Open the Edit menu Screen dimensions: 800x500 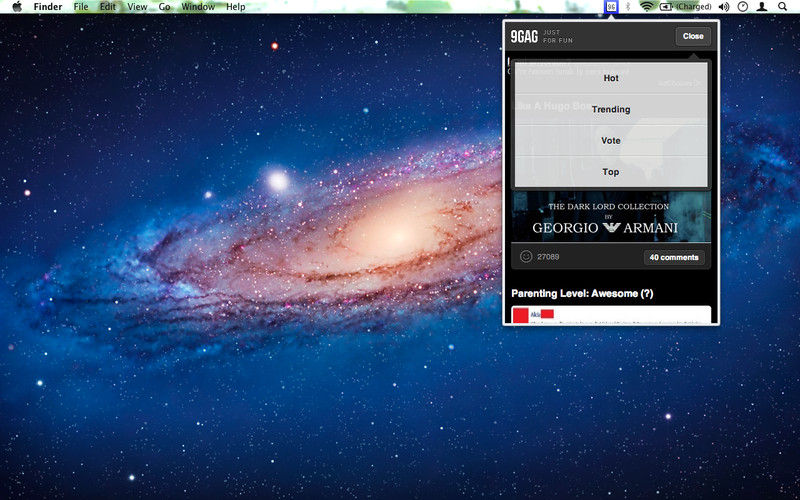click(x=108, y=7)
